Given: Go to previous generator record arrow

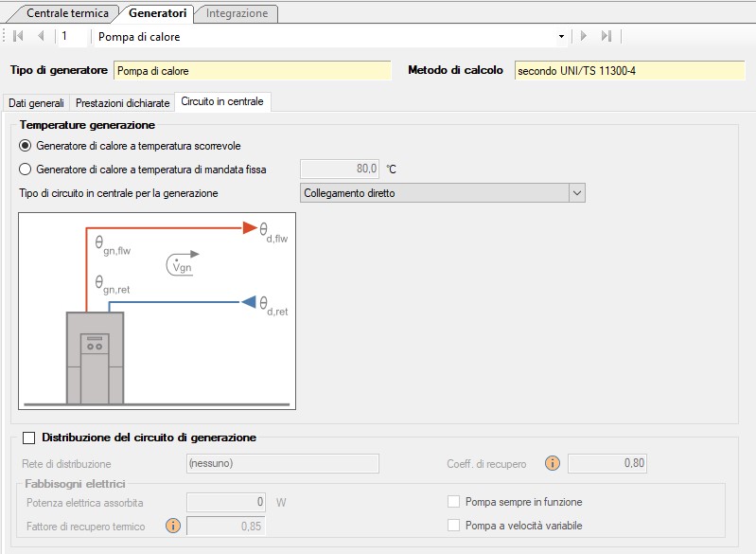Looking at the screenshot, I should point(41,36).
